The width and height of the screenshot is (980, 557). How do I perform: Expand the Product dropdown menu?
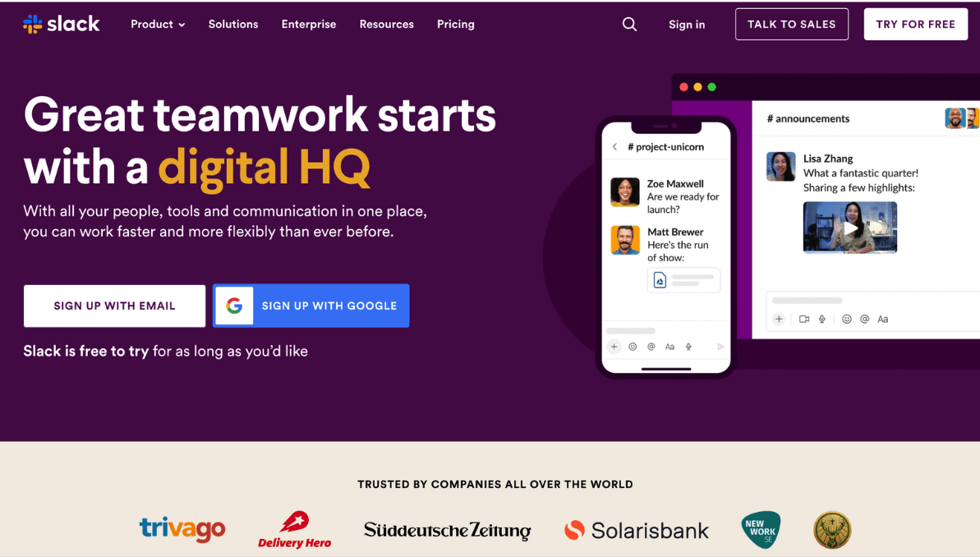[158, 25]
